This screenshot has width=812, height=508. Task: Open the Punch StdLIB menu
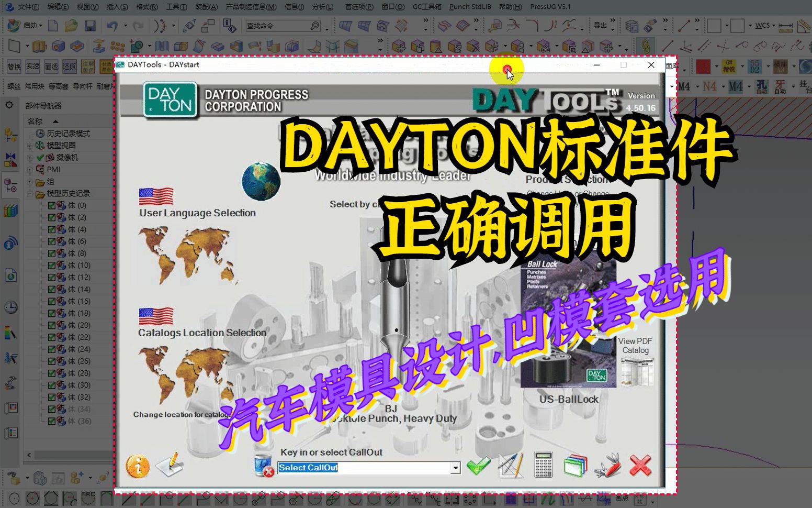coord(470,7)
